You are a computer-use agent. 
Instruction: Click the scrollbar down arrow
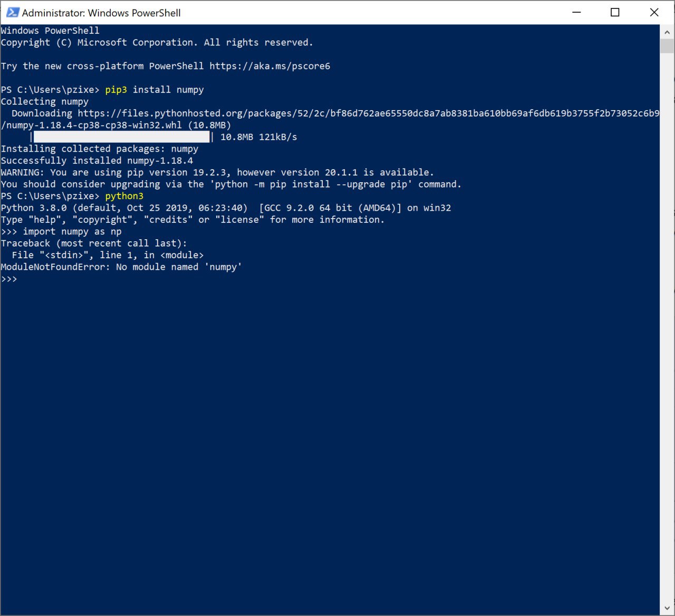pyautogui.click(x=667, y=608)
